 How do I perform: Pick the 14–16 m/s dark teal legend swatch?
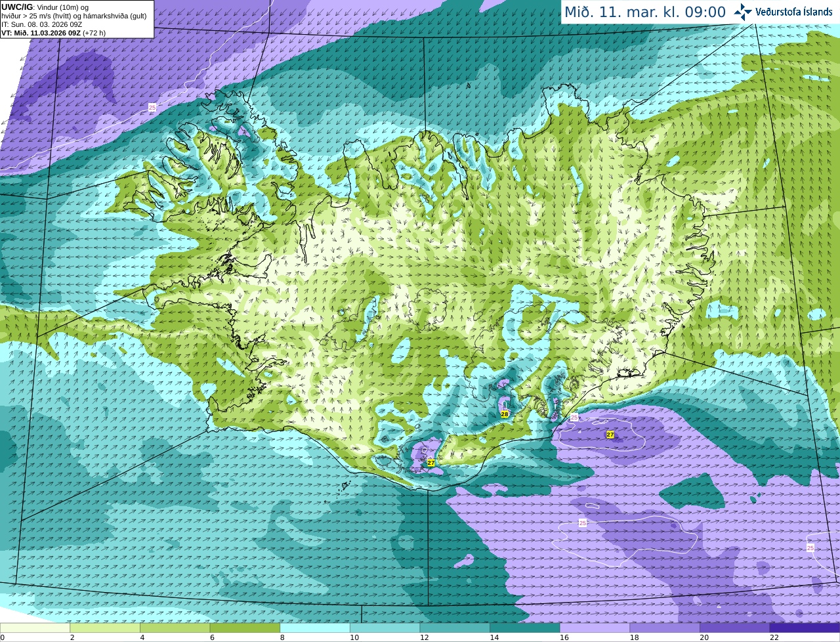(525, 628)
